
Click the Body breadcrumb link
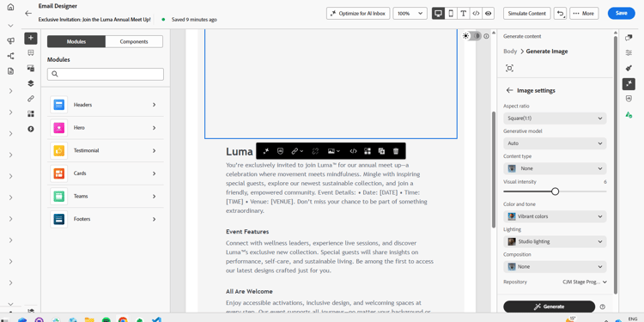pyautogui.click(x=510, y=52)
